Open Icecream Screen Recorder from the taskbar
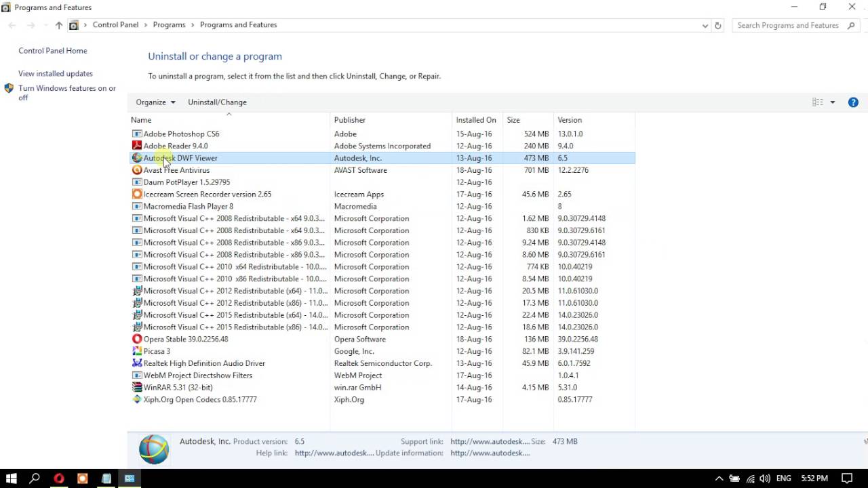Viewport: 868px width, 488px height. pyautogui.click(x=83, y=479)
